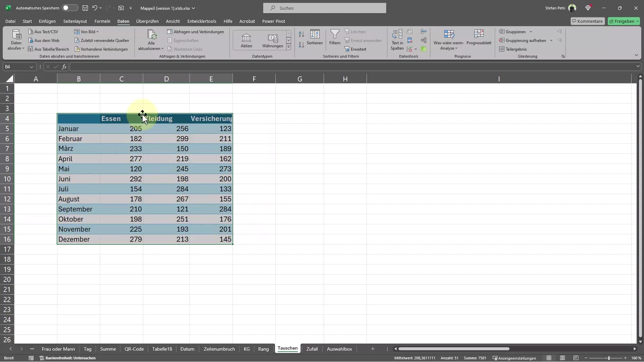Click the Konsolidieren icon in Datentools
This screenshot has width=644, height=362.
[424, 32]
